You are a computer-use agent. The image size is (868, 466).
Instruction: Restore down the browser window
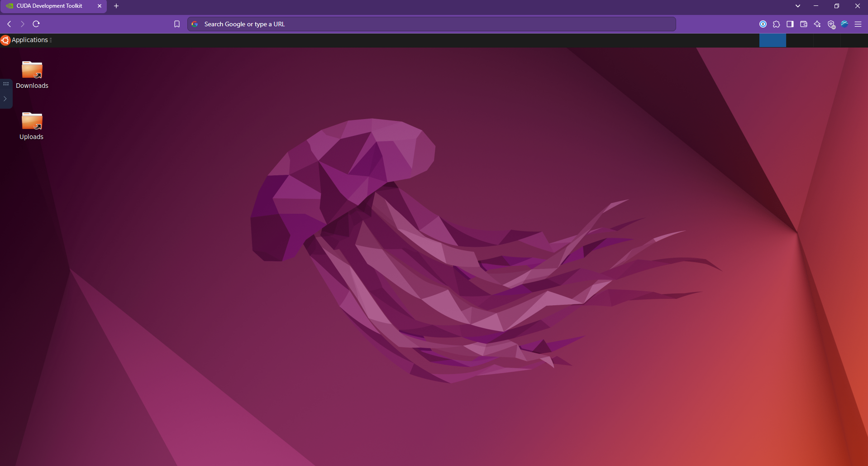coord(837,6)
